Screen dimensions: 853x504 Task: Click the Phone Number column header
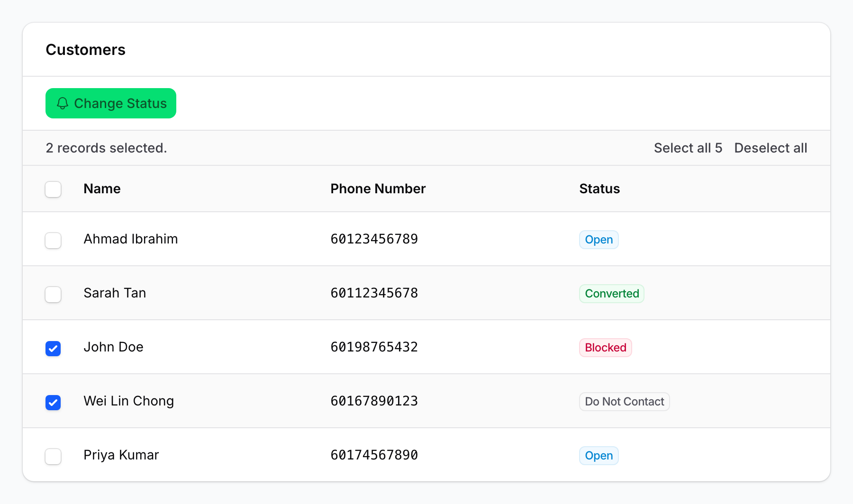(378, 189)
